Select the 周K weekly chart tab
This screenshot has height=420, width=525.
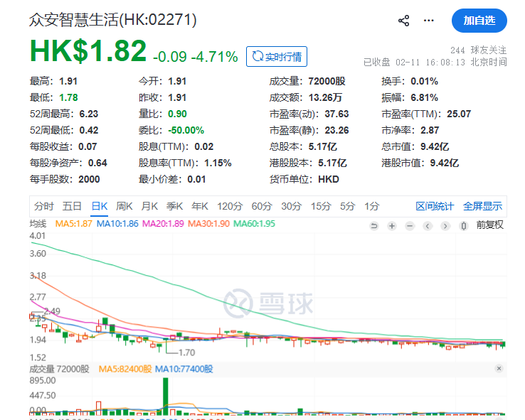[x=124, y=206]
